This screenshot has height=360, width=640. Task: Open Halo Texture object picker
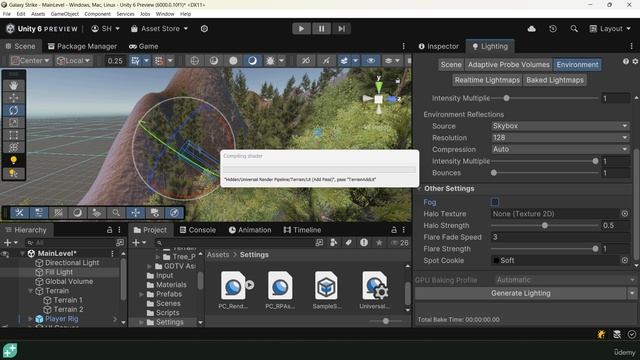click(624, 213)
